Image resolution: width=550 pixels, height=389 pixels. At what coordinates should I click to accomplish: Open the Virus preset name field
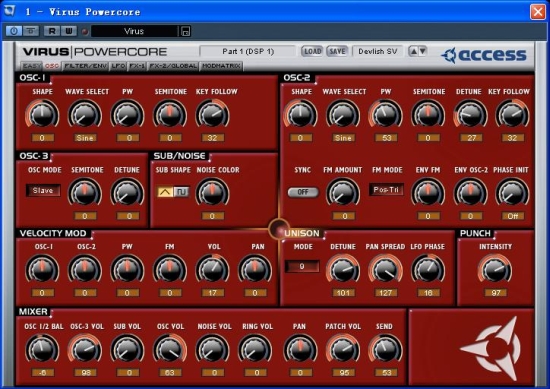134,31
